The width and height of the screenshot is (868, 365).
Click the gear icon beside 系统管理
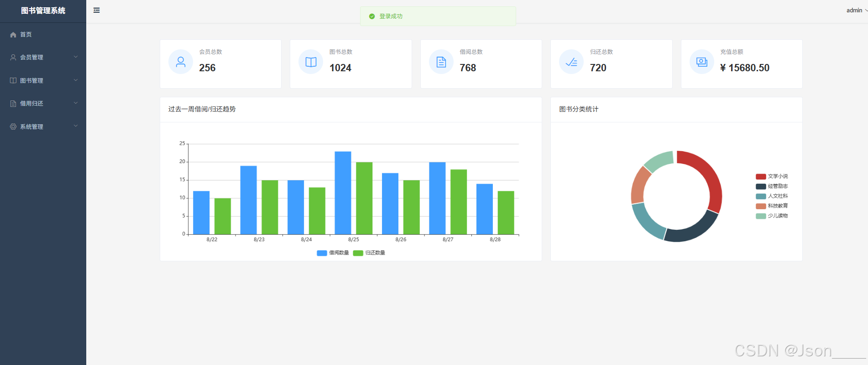pyautogui.click(x=13, y=127)
